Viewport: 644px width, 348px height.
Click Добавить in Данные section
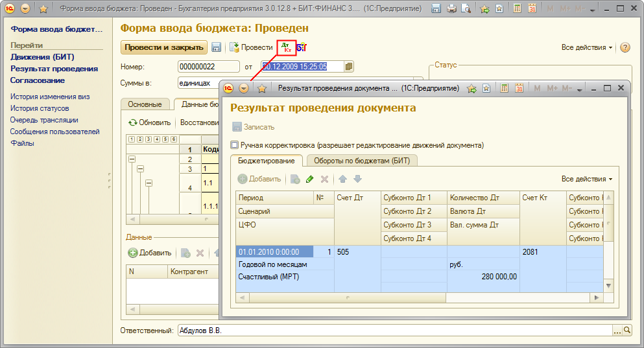(150, 253)
